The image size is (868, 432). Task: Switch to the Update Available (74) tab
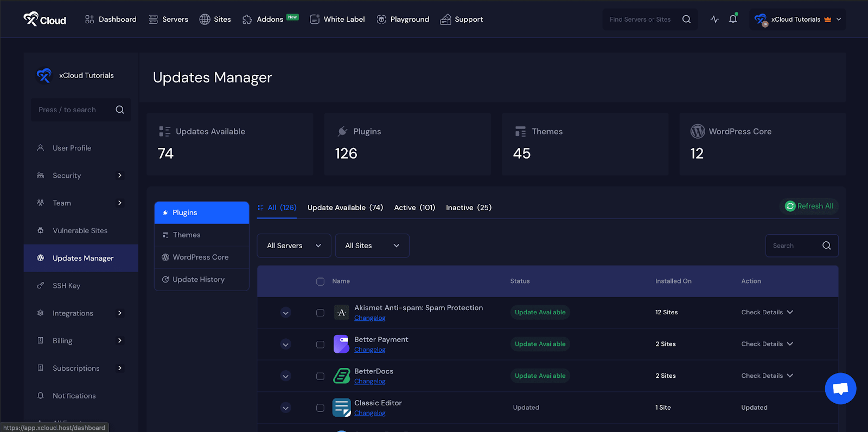click(x=345, y=208)
